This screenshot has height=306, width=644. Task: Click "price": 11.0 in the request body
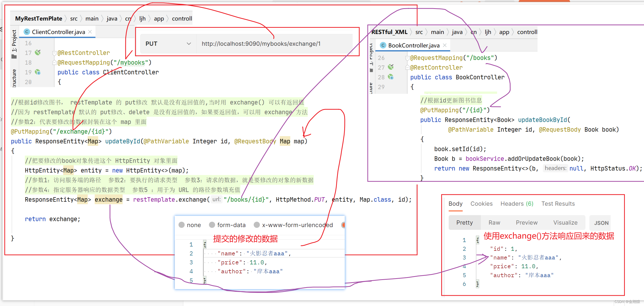(x=242, y=262)
